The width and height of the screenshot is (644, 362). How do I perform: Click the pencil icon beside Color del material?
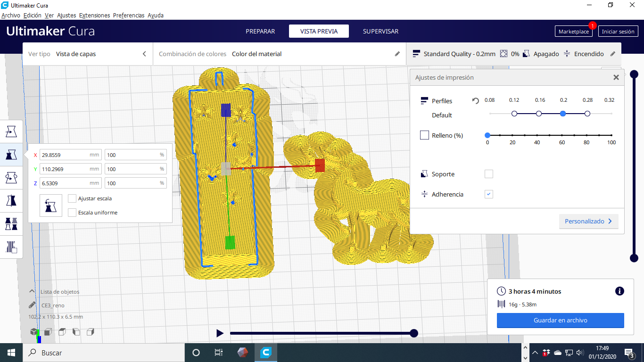pos(397,54)
